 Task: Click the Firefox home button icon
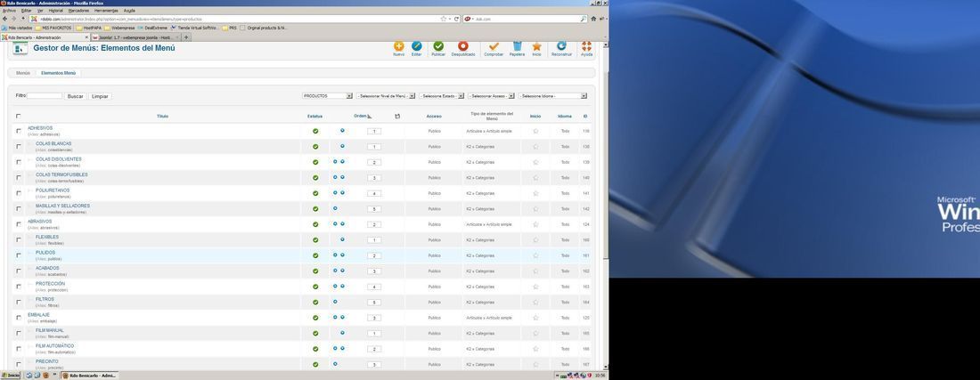click(595, 19)
